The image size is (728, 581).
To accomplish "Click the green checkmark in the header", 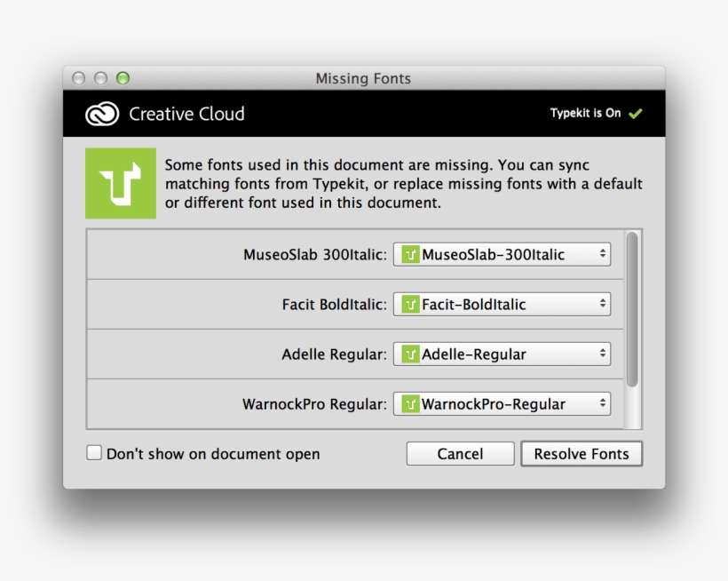I will click(635, 114).
